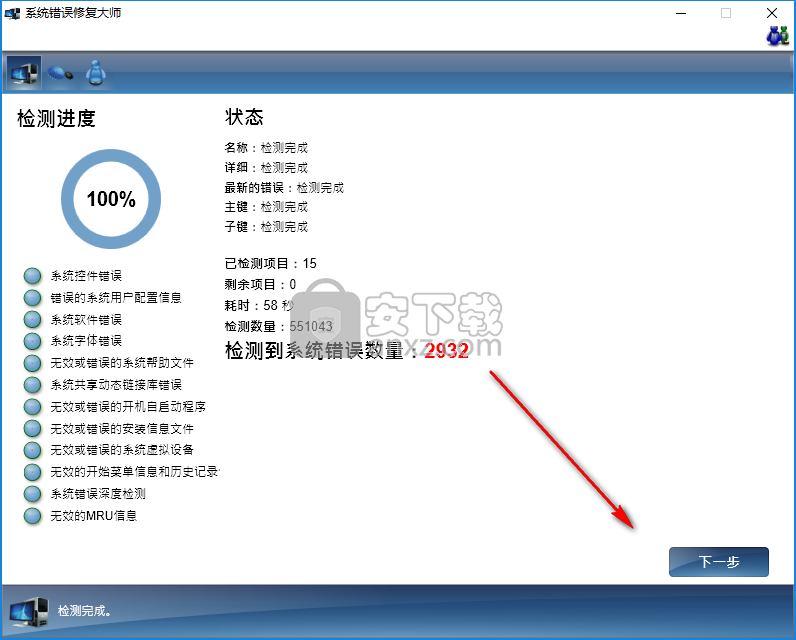Select the circle beside 系统字体错误

coord(32,341)
